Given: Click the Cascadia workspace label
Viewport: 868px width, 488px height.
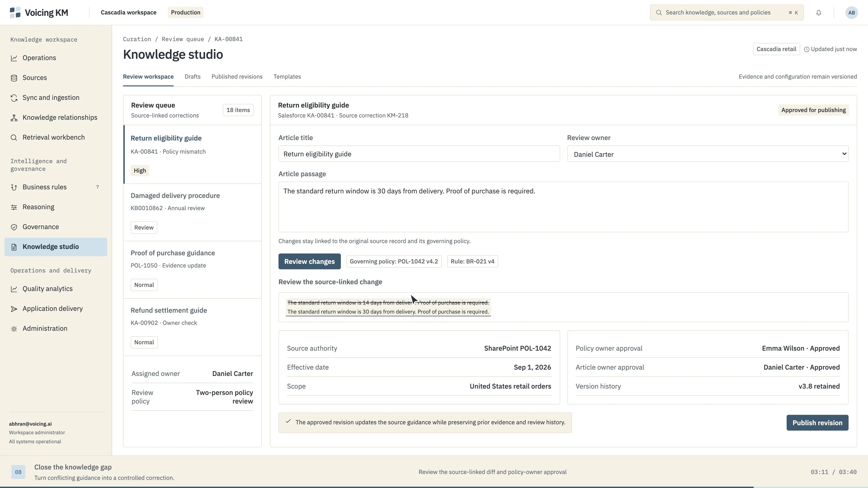Looking at the screenshot, I should pyautogui.click(x=128, y=12).
